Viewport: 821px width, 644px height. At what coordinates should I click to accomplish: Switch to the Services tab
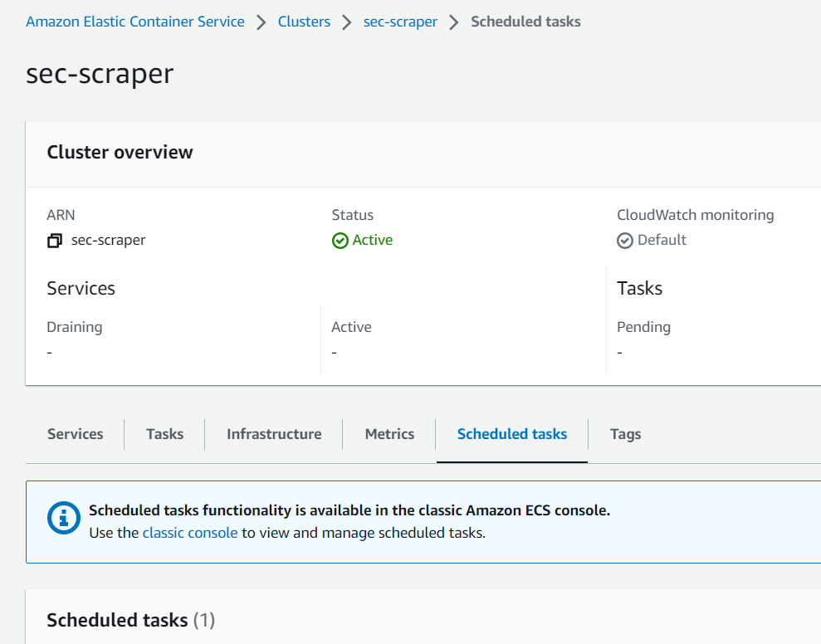click(76, 434)
